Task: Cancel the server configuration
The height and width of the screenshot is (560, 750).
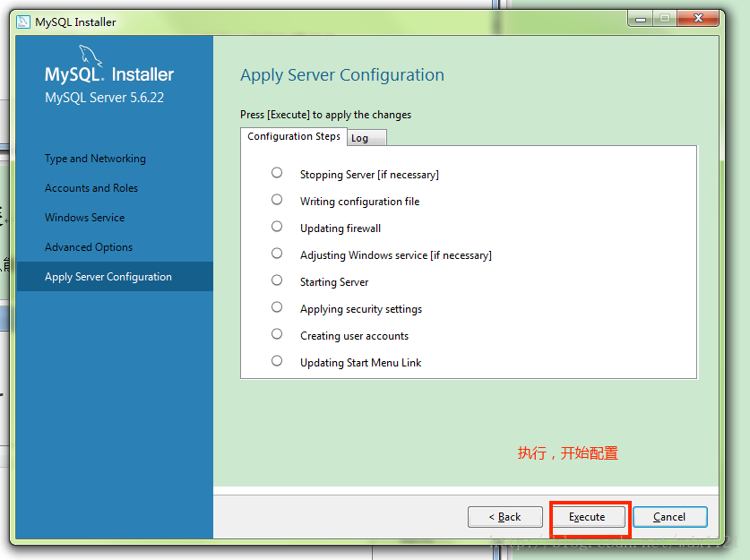Action: click(669, 517)
